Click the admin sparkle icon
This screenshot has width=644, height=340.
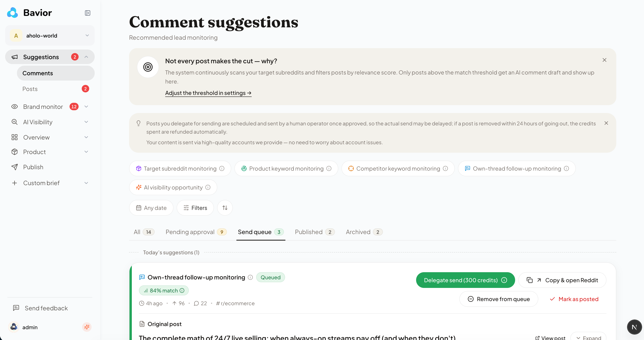pyautogui.click(x=87, y=327)
